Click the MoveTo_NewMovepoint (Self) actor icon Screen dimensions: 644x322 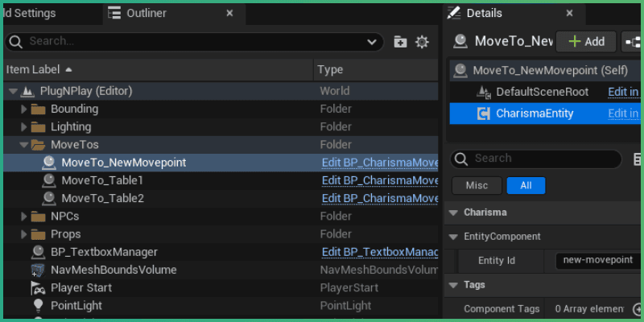(x=460, y=71)
